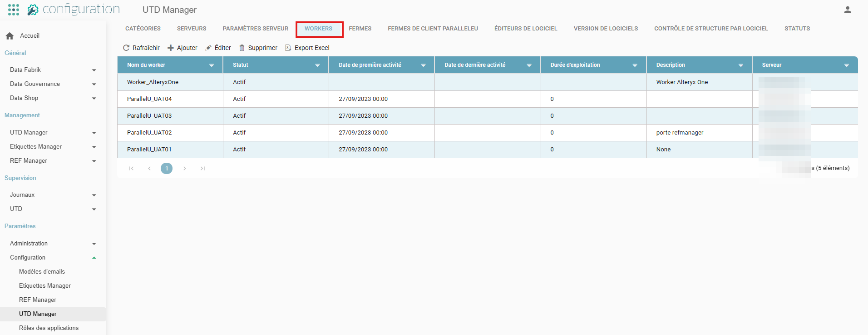The image size is (868, 335).
Task: Select the ParallelU_UAT02 worker row
Action: tap(488, 133)
